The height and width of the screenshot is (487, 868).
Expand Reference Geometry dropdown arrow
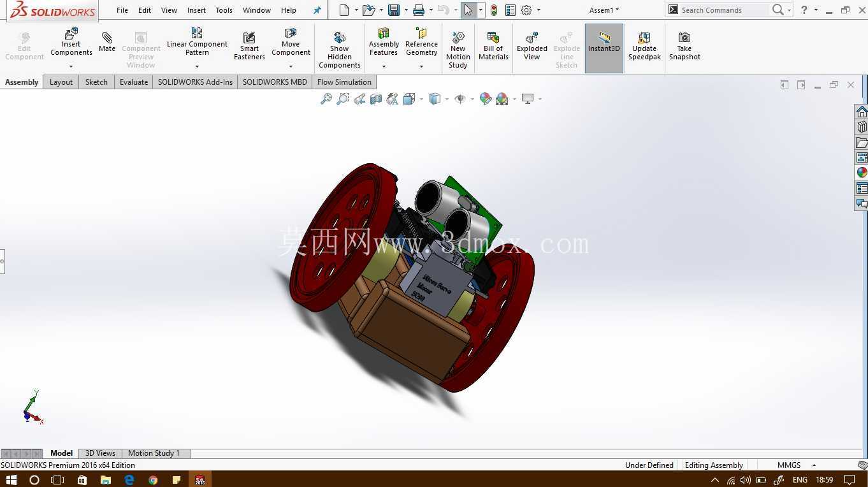pos(421,66)
